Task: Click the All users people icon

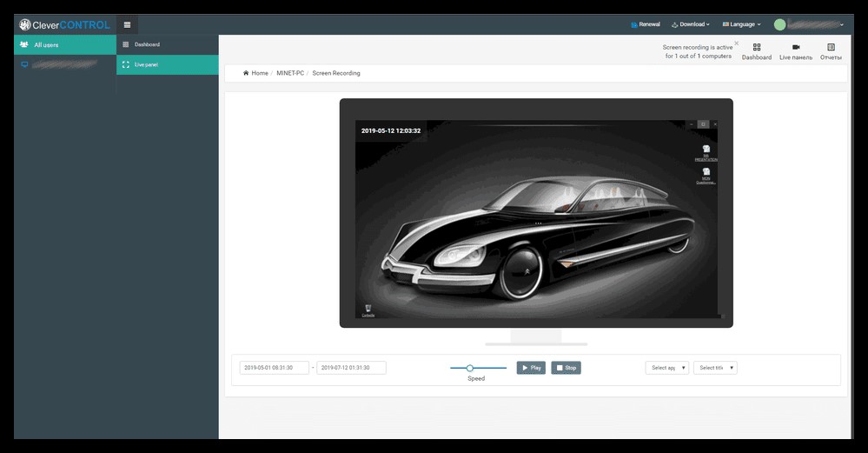Action: [x=23, y=44]
